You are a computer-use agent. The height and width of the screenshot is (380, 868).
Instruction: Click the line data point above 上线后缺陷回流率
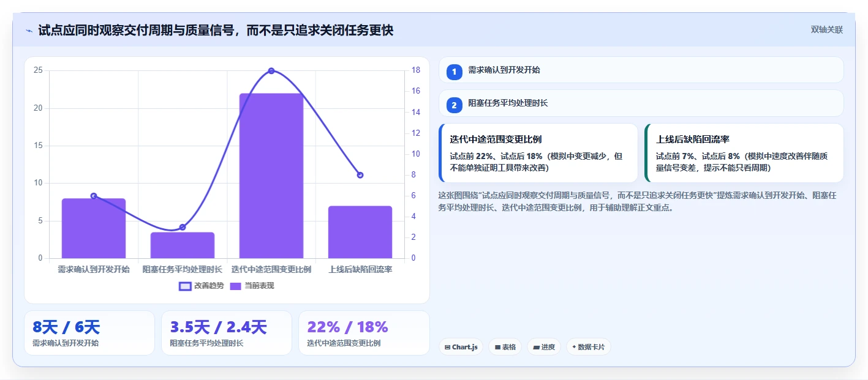pyautogui.click(x=360, y=175)
